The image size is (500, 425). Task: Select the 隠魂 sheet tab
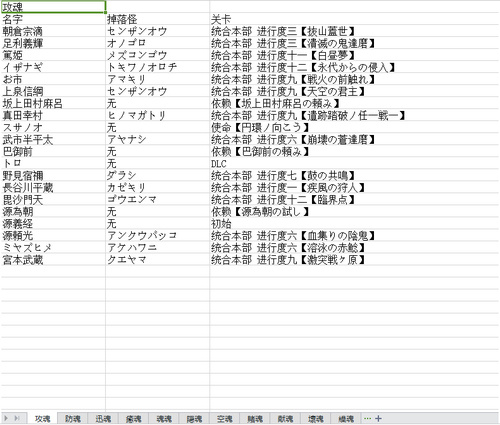tap(194, 419)
